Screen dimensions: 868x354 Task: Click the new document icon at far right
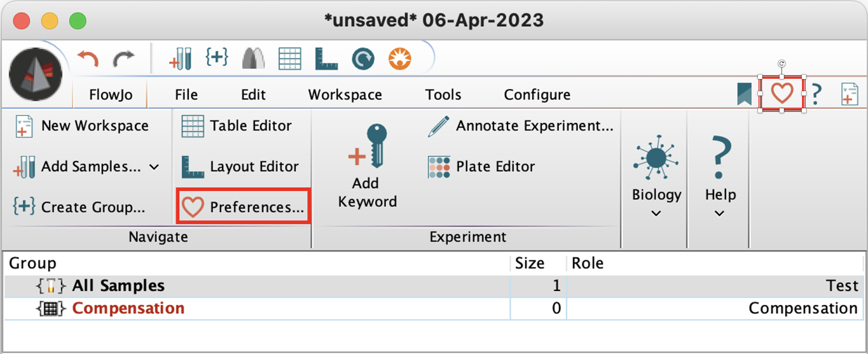[x=849, y=94]
